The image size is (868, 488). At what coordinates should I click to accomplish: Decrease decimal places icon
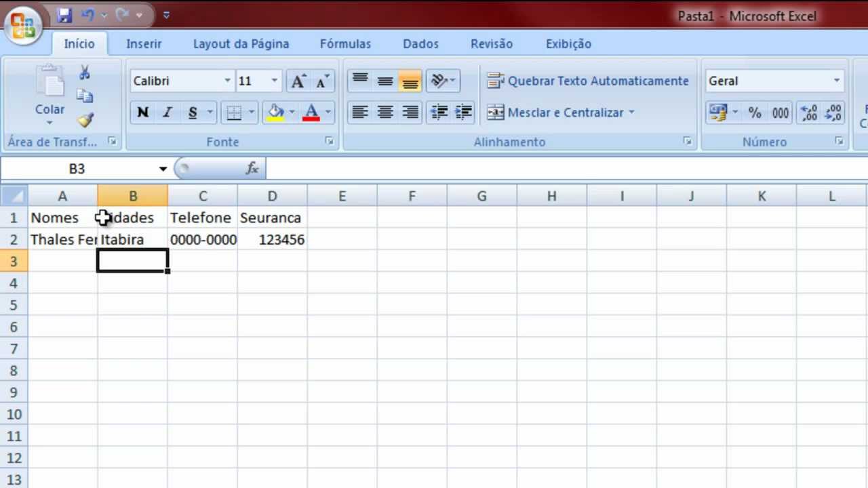(833, 113)
